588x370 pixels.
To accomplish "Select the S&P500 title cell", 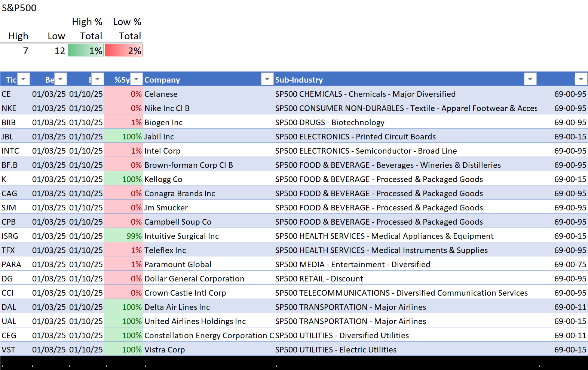I will click(x=19, y=8).
